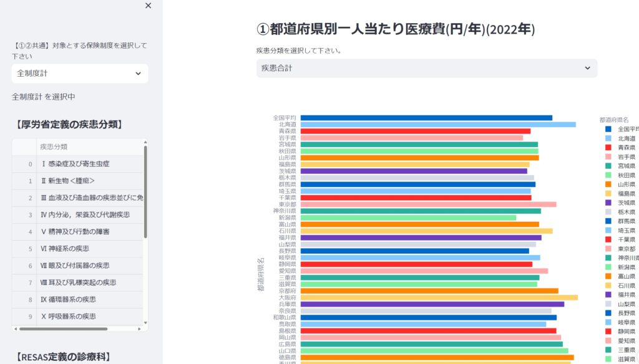
Task: Toggle 北海道 legend entry
Action: (620, 138)
